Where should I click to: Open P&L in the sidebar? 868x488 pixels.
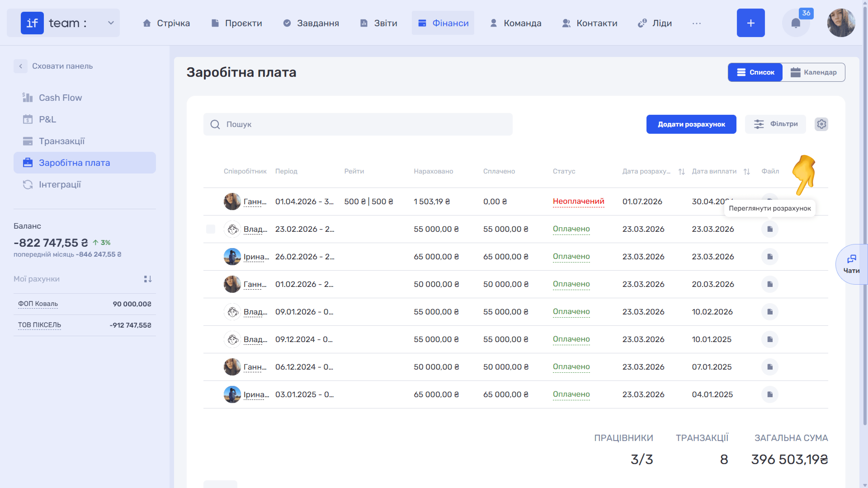(x=85, y=119)
